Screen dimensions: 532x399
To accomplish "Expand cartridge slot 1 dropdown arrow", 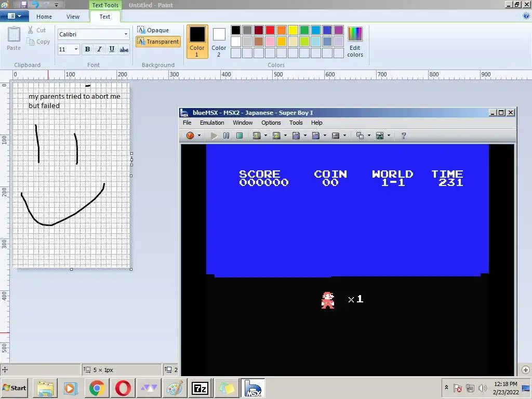I will pyautogui.click(x=265, y=136).
